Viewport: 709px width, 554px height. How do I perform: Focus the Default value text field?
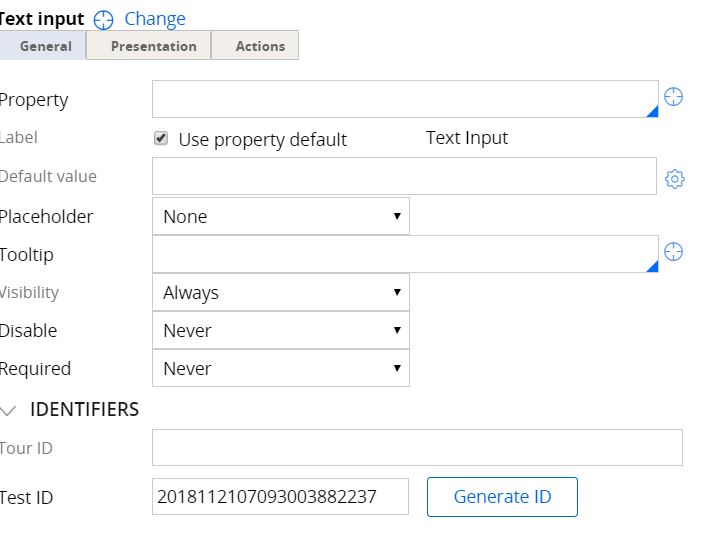coord(404,176)
